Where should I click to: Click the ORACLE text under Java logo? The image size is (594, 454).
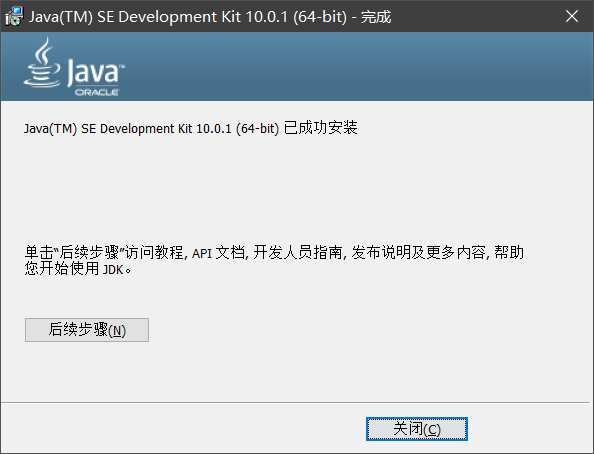[x=97, y=92]
